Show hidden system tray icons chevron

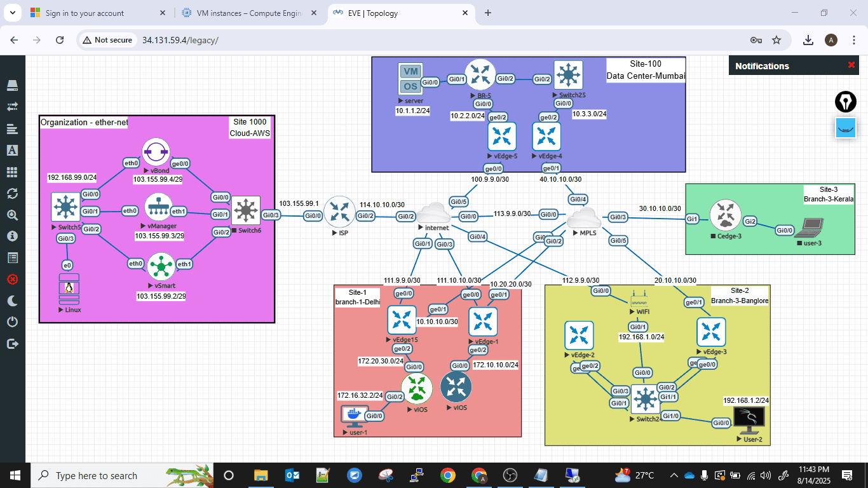[674, 475]
